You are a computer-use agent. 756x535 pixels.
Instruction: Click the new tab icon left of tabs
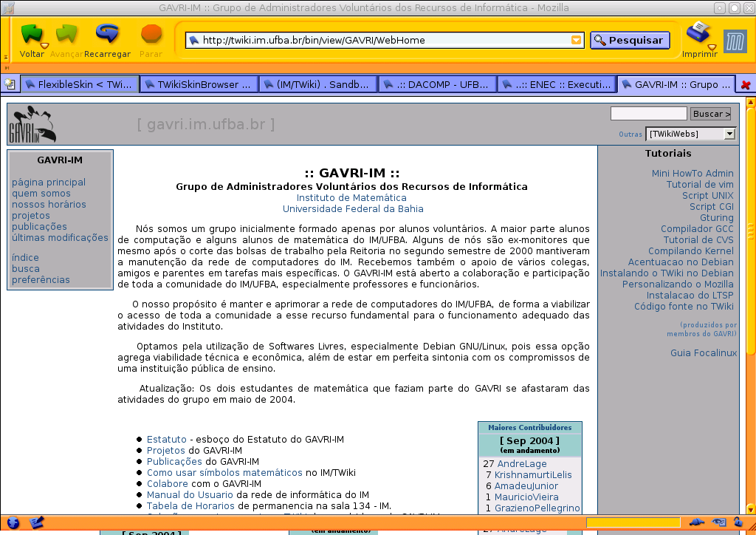[x=10, y=84]
